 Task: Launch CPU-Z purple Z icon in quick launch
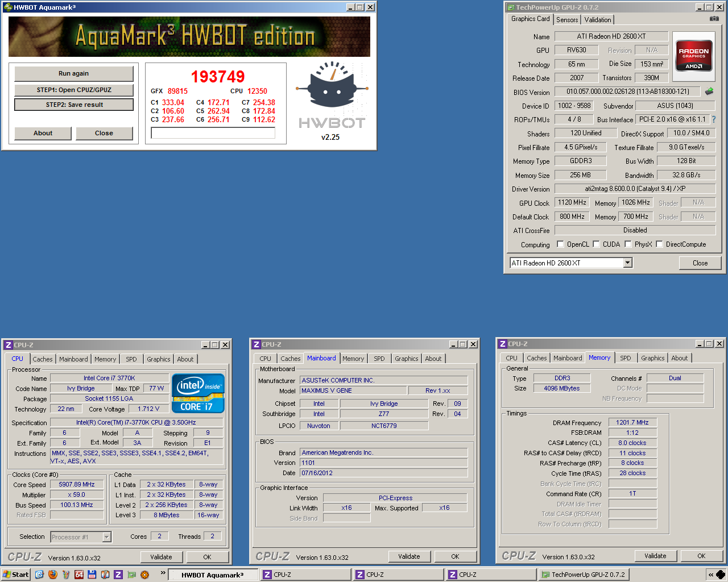click(x=118, y=575)
